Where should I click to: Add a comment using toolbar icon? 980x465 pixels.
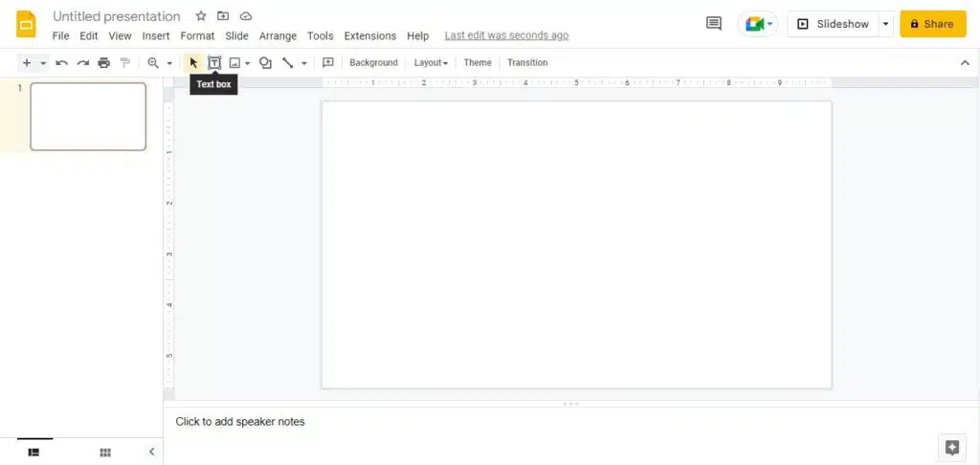327,63
